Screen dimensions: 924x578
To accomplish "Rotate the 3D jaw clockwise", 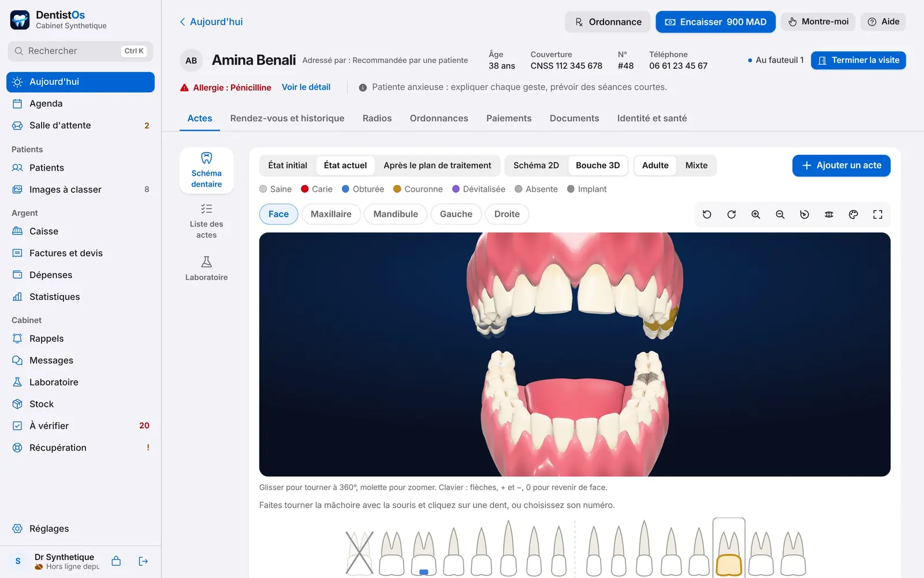I will (731, 214).
